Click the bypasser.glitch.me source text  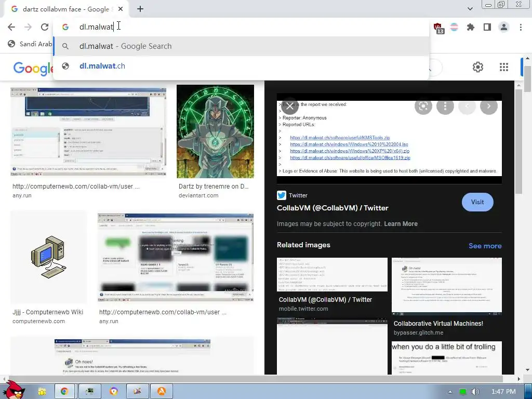(418, 333)
